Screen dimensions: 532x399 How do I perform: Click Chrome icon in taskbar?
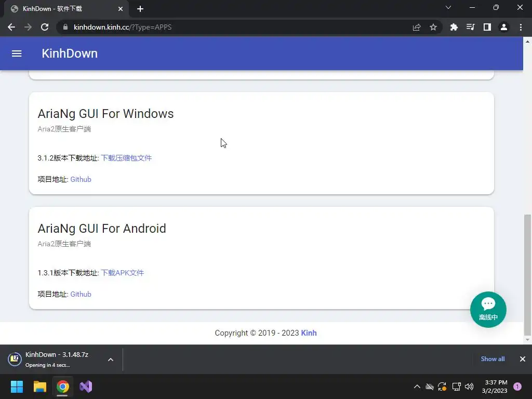(x=62, y=387)
